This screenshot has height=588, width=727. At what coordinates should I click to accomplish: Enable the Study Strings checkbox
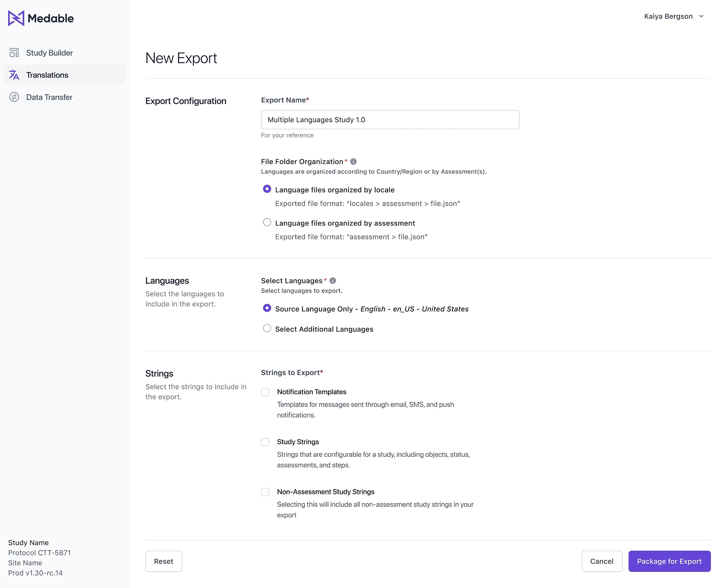coord(265,442)
